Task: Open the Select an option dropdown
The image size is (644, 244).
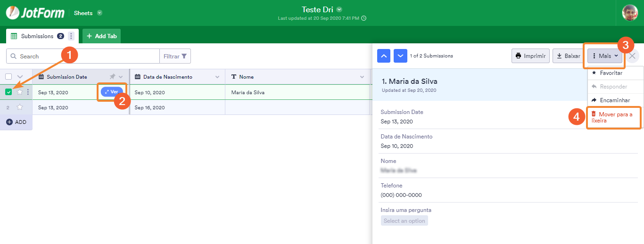Action: tap(404, 221)
